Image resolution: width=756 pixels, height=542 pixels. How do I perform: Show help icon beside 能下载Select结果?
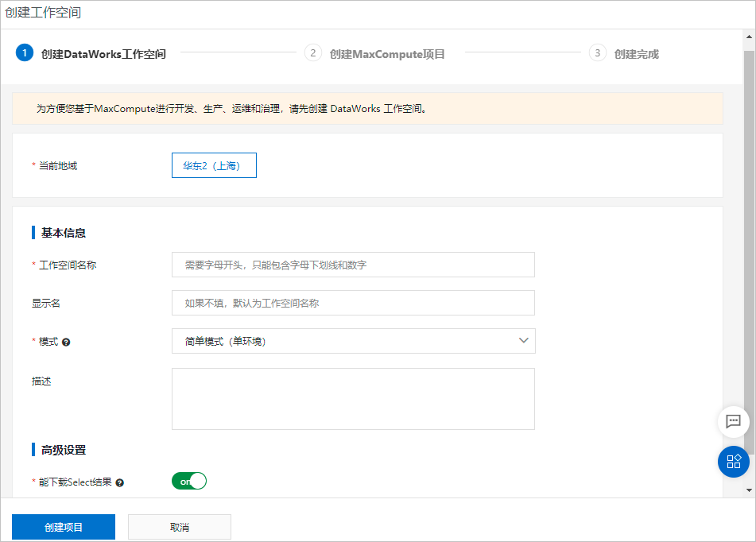click(x=119, y=482)
